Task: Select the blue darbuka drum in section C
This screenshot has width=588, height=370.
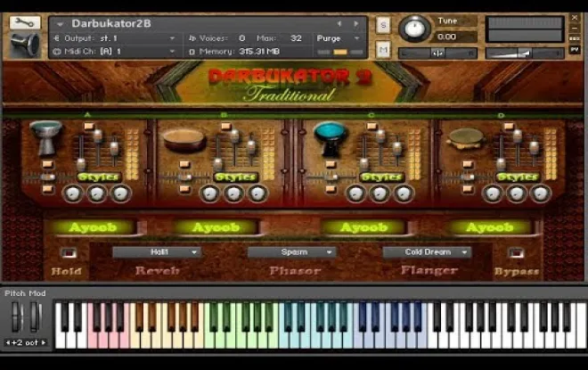Action: [330, 138]
